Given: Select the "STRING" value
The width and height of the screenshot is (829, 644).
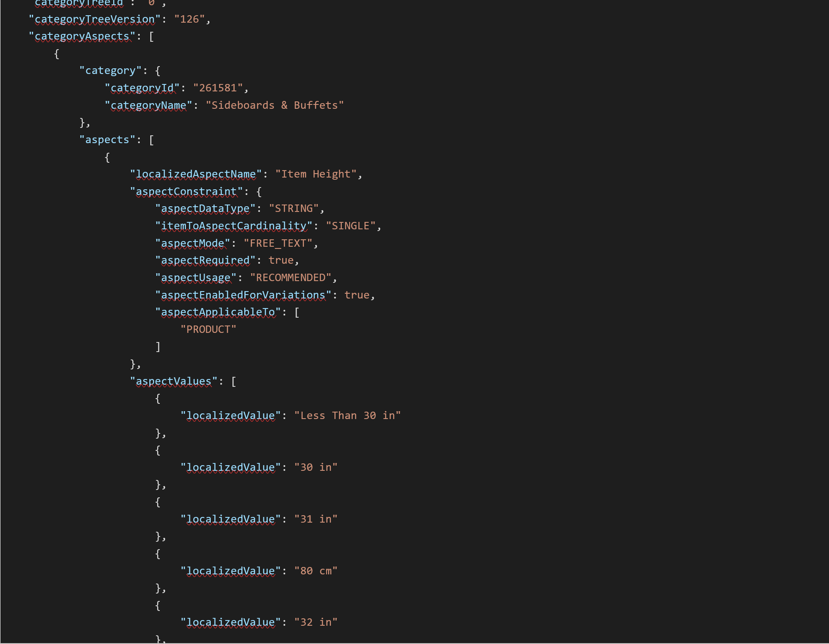Looking at the screenshot, I should pos(294,208).
